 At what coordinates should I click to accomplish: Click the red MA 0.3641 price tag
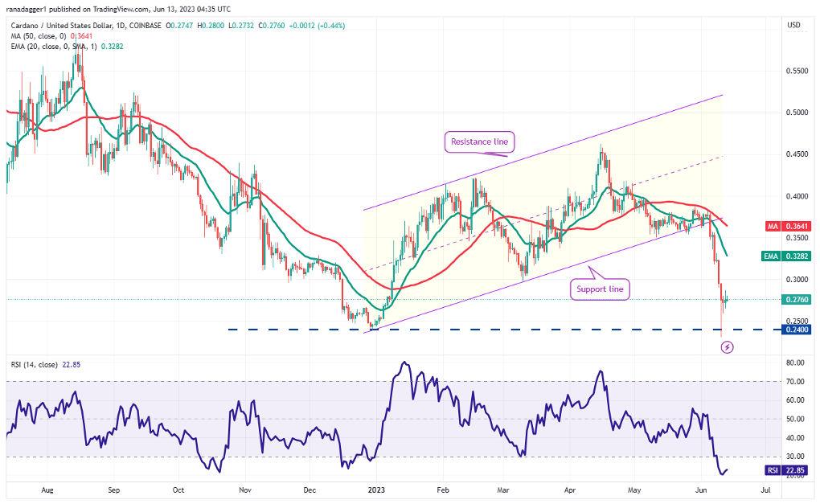pyautogui.click(x=788, y=227)
